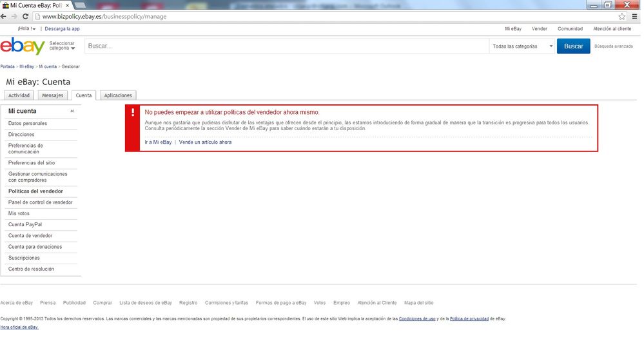Open Comprar footer link
Image resolution: width=644 pixels, height=339 pixels.
[102, 303]
